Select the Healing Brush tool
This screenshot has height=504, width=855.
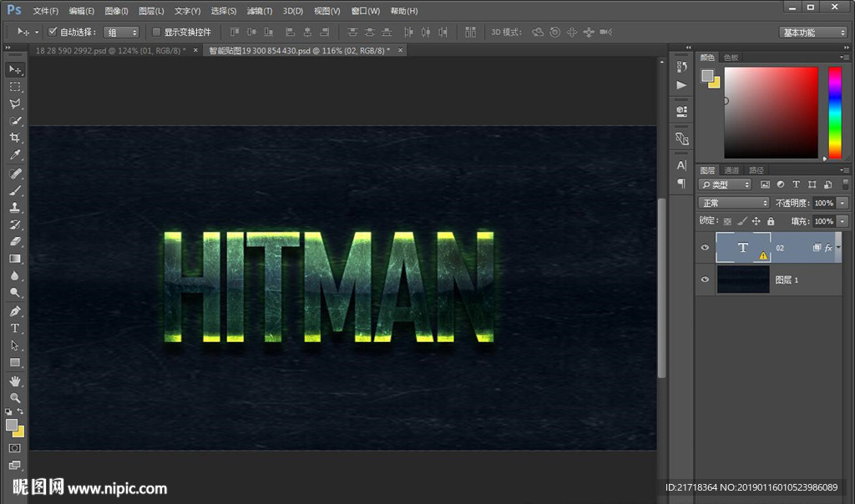(15, 174)
